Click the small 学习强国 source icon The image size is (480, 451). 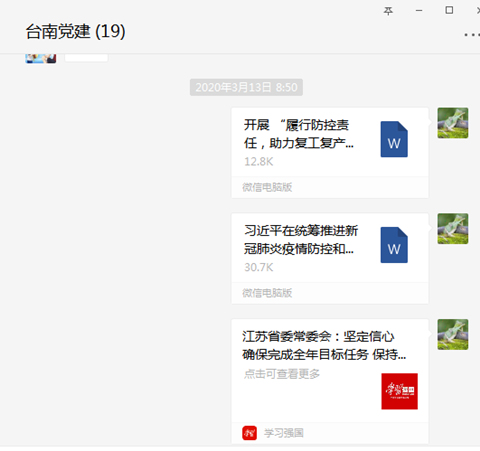coord(249,433)
